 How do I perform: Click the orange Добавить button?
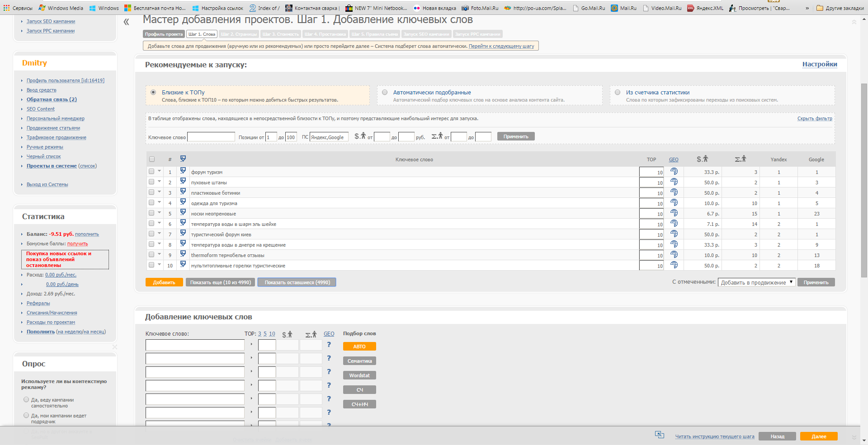164,282
